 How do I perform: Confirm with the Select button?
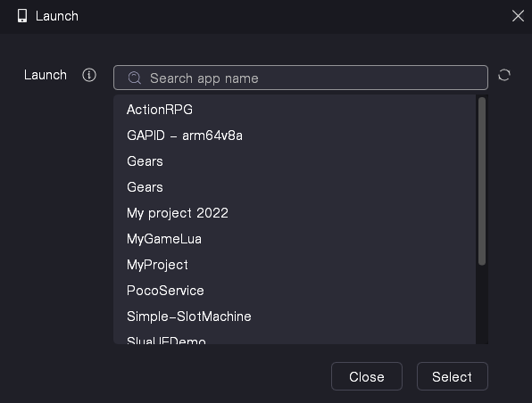[x=453, y=376]
